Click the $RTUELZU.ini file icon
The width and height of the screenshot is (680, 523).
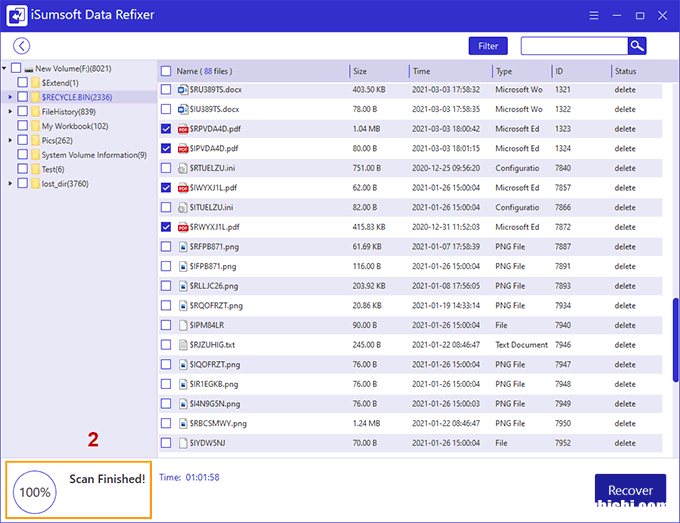coord(183,168)
